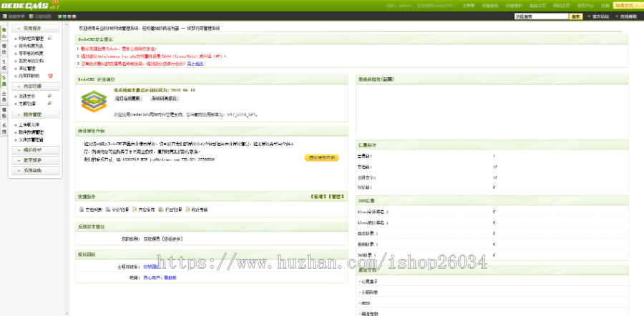This screenshot has width=644, height=316.
Task: Switch to the 系统 vertical tab
Action: click(x=4, y=129)
